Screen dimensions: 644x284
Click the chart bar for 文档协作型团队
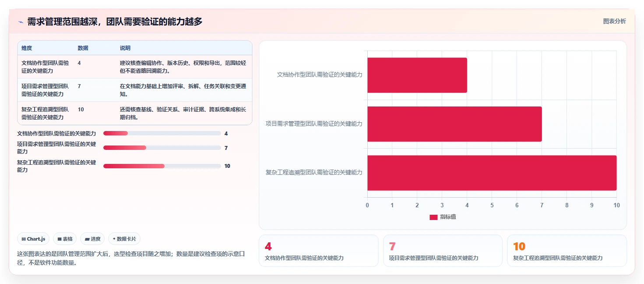[417, 75]
